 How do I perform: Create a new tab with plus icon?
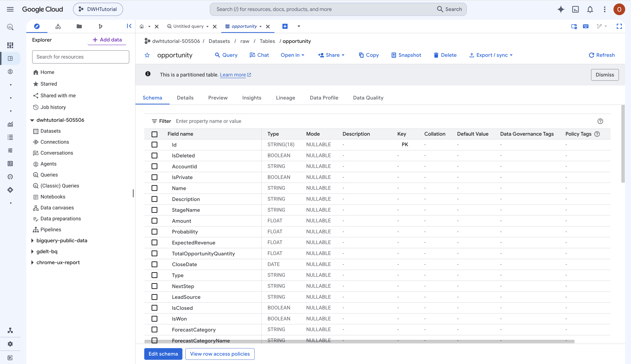(285, 26)
